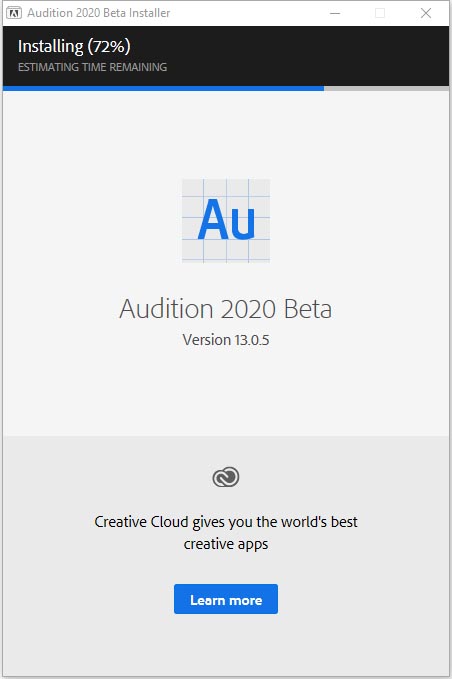Close the Audition 2020 Beta Installer window
Viewport: 452px width, 679px height.
coord(426,13)
